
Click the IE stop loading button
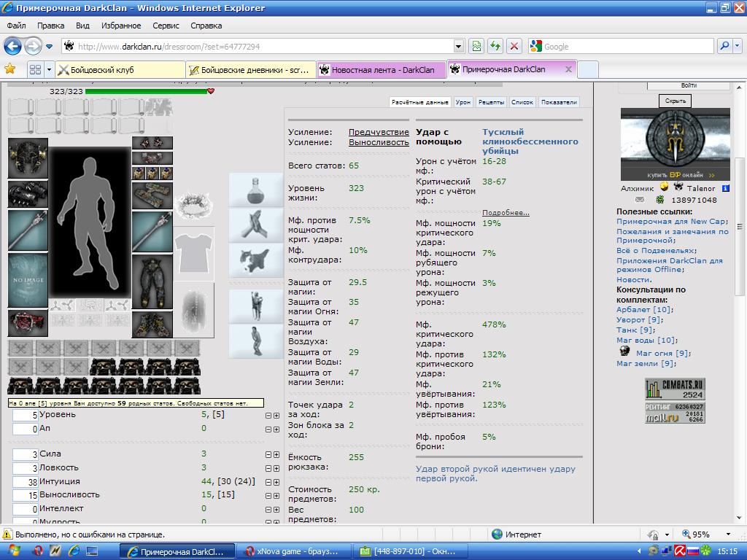(x=514, y=46)
